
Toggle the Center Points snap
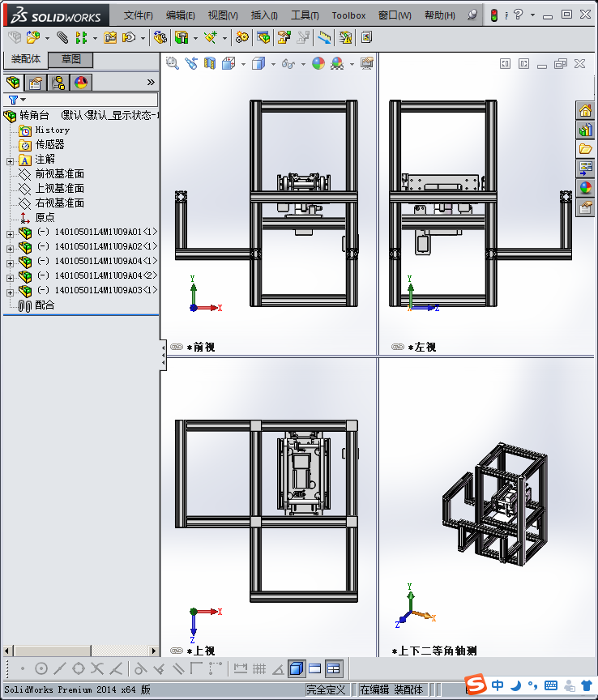[x=41, y=668]
